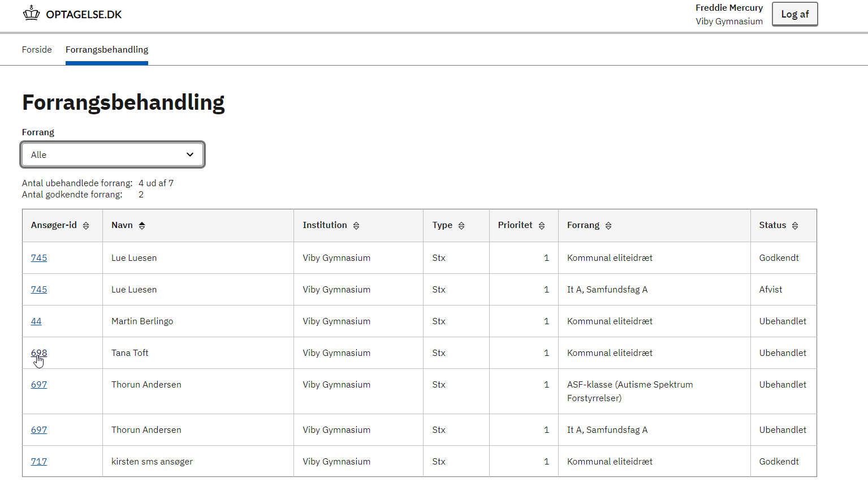The height and width of the screenshot is (503, 868).
Task: Click the OPTAGELSE.DK site title
Action: [84, 14]
